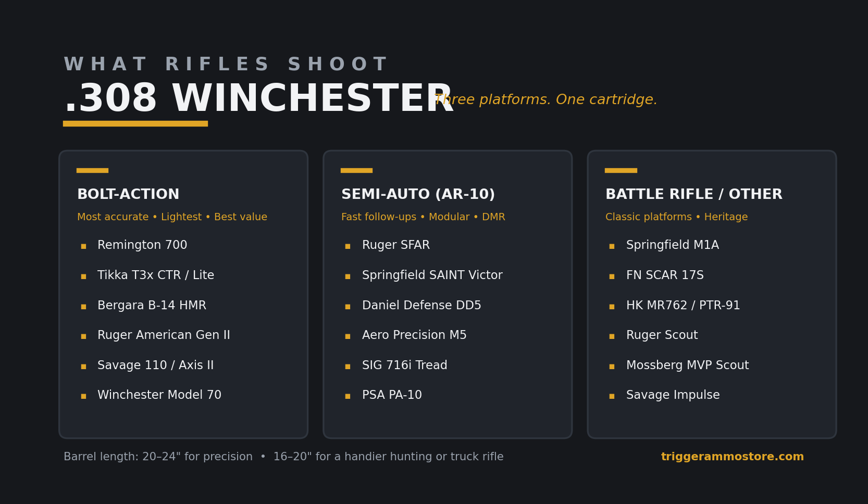The image size is (868, 504).
Task: Click the bullet icon beside Winchester Model 70
Action: pos(83,396)
